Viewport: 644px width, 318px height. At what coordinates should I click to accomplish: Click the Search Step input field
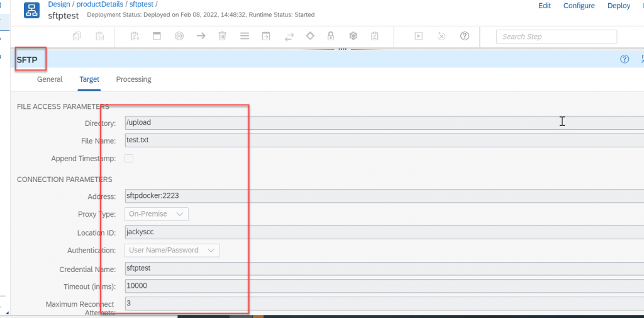[557, 37]
